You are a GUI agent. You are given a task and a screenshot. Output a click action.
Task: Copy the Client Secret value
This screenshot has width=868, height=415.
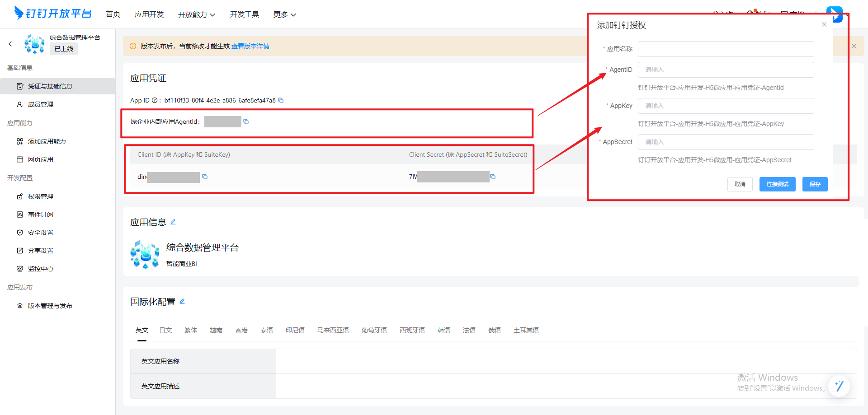coord(493,177)
